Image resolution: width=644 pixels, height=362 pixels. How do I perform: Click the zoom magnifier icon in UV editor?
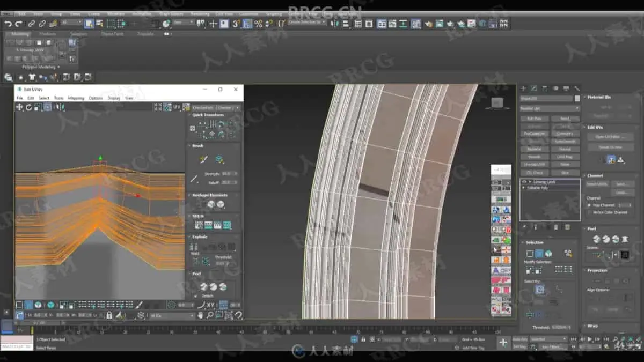(x=210, y=315)
